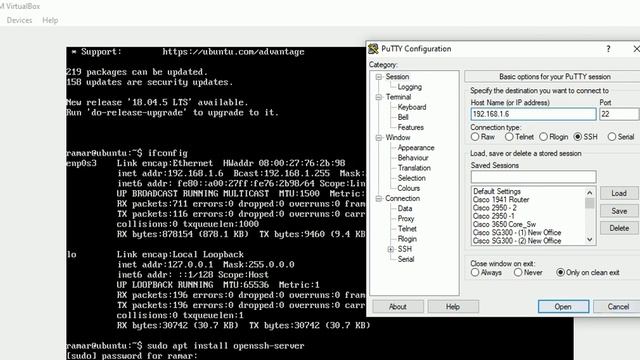Click the Saved Sessions name field
Image resolution: width=640 pixels, height=360 pixels.
[x=533, y=177]
